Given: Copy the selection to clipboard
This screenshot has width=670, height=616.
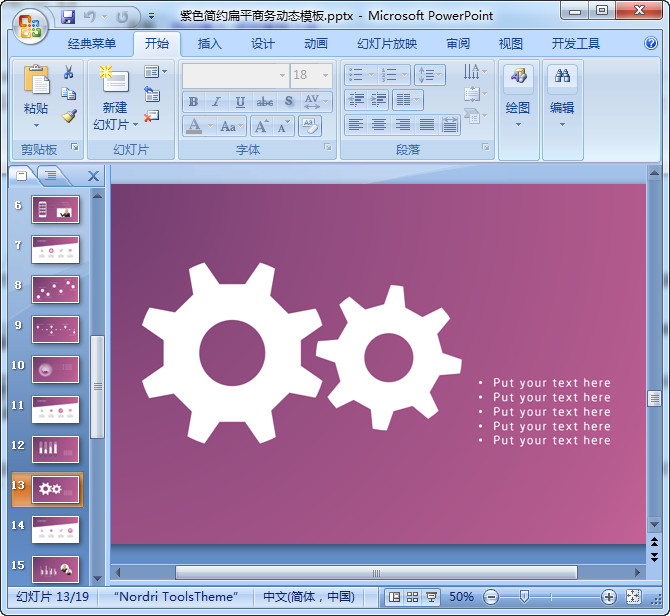Looking at the screenshot, I should [x=68, y=94].
